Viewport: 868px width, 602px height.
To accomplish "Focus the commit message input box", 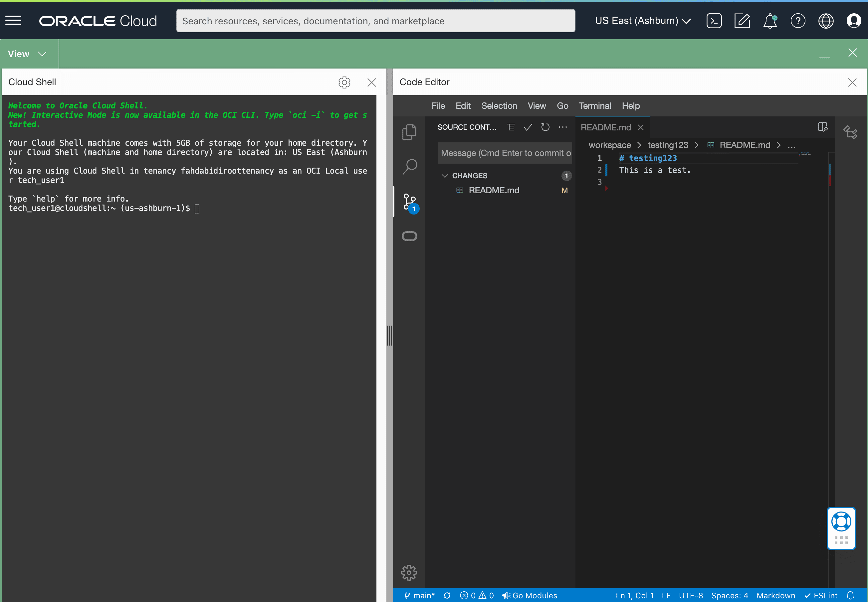I will click(505, 153).
